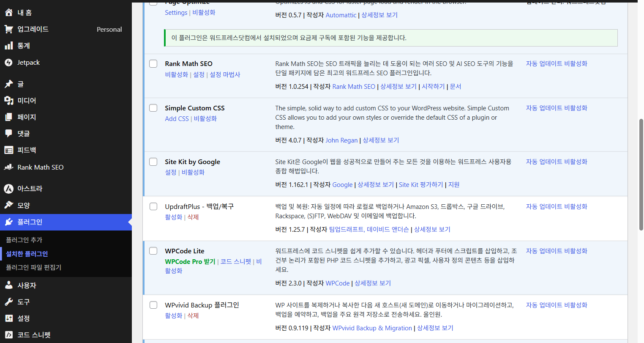Click the Site Kit 평가하기 link

(x=421, y=185)
